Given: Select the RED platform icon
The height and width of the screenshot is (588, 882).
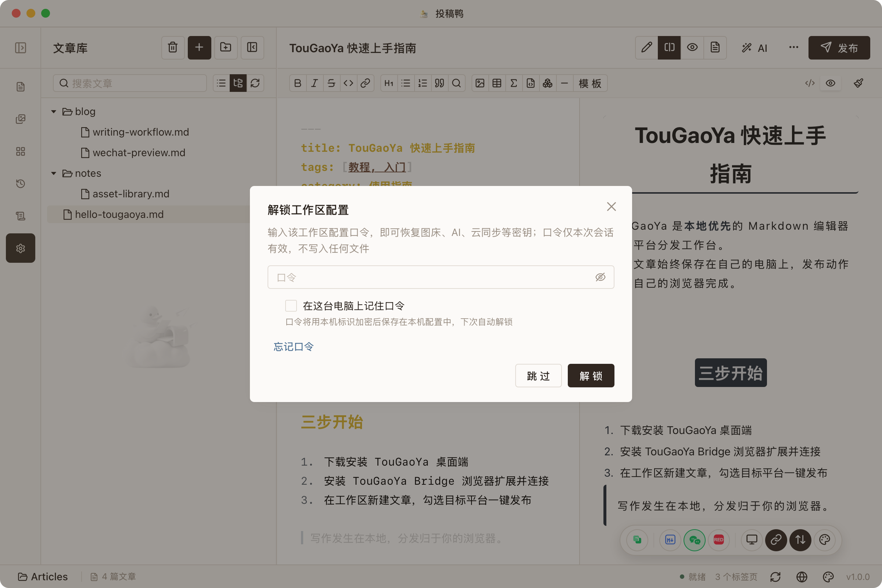Looking at the screenshot, I should click(718, 539).
